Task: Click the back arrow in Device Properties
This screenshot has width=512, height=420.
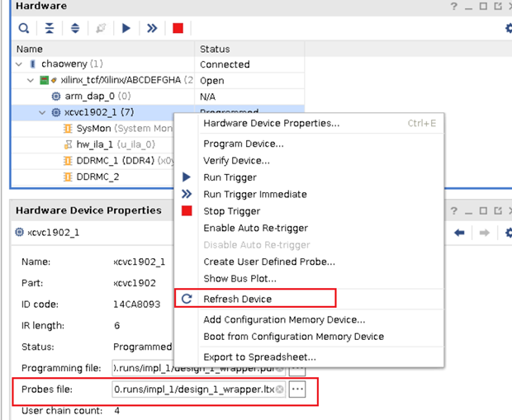Action: (x=460, y=233)
